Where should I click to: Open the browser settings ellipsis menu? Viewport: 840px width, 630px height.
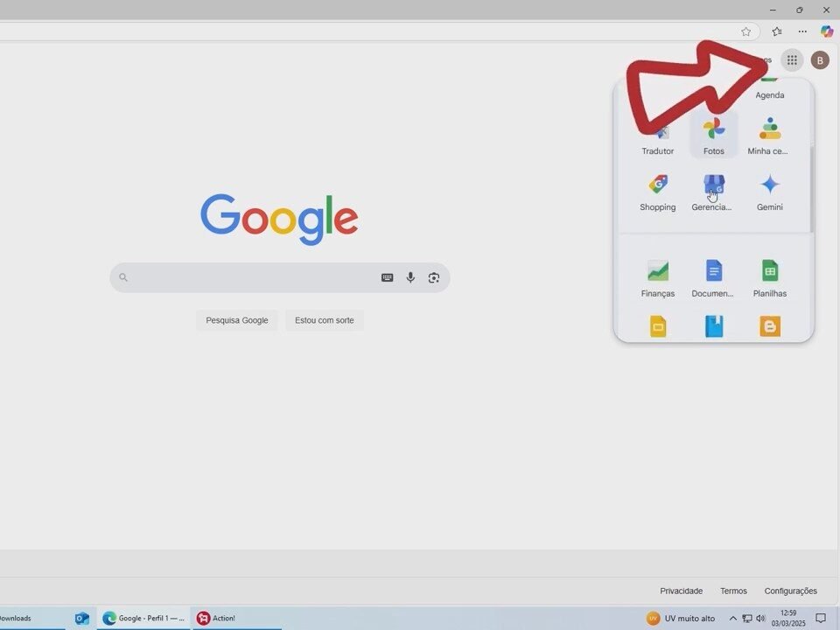pyautogui.click(x=802, y=31)
